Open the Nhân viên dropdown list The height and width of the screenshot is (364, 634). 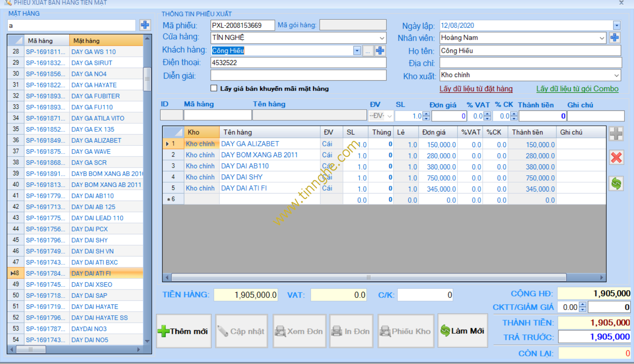[x=602, y=38]
